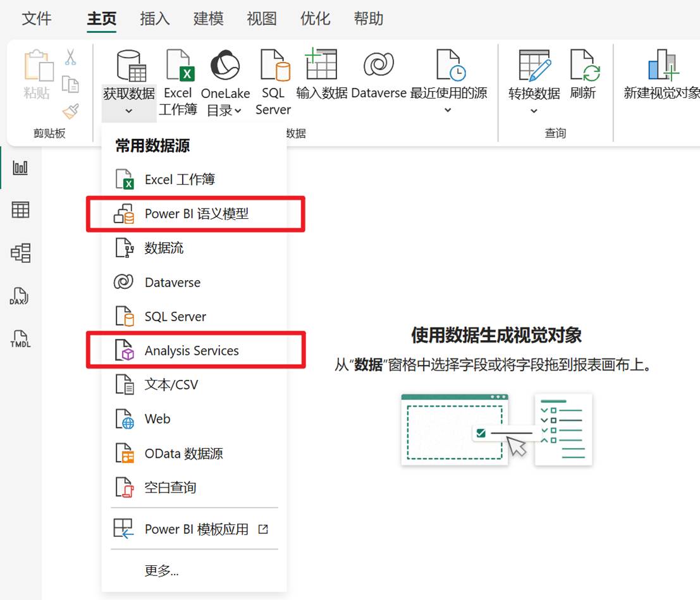The height and width of the screenshot is (600, 700).
Task: Click the 最近使用的源 icon
Action: point(451,65)
